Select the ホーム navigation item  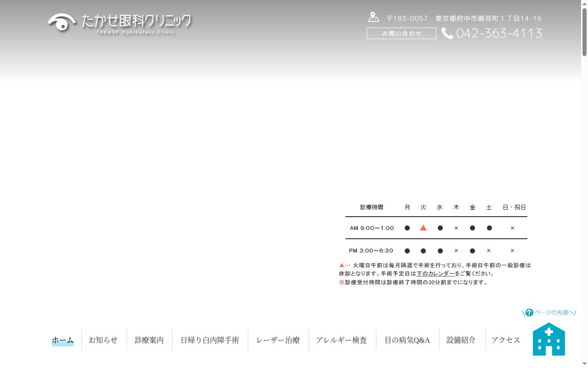coord(62,340)
